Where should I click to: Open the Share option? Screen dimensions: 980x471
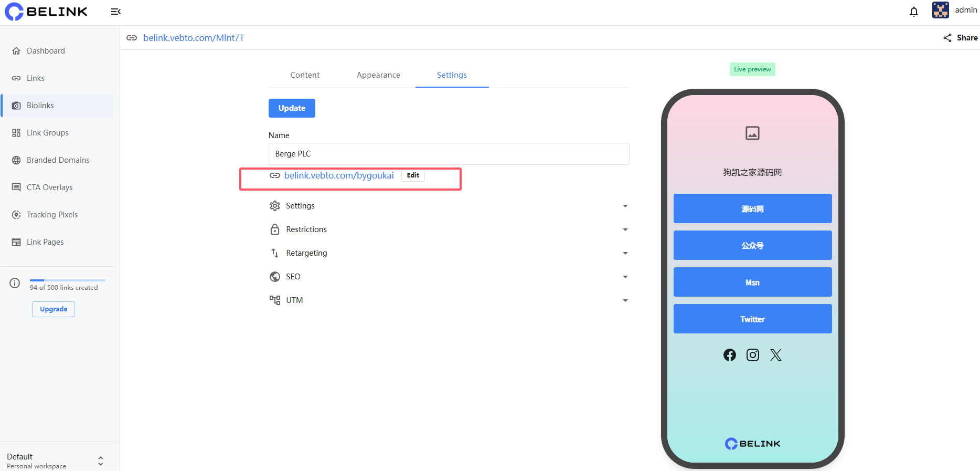click(x=961, y=38)
